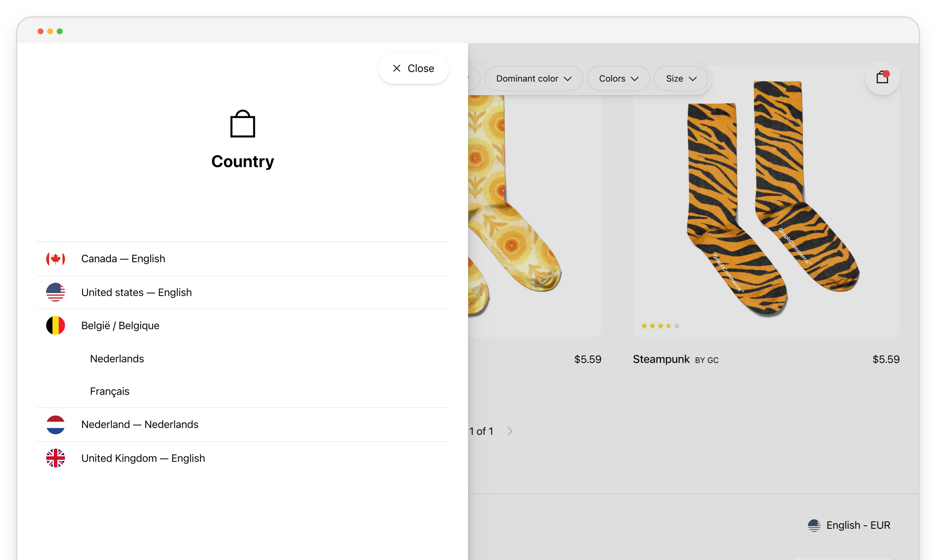Choose Français for Belgique
The image size is (936, 560).
tap(109, 391)
